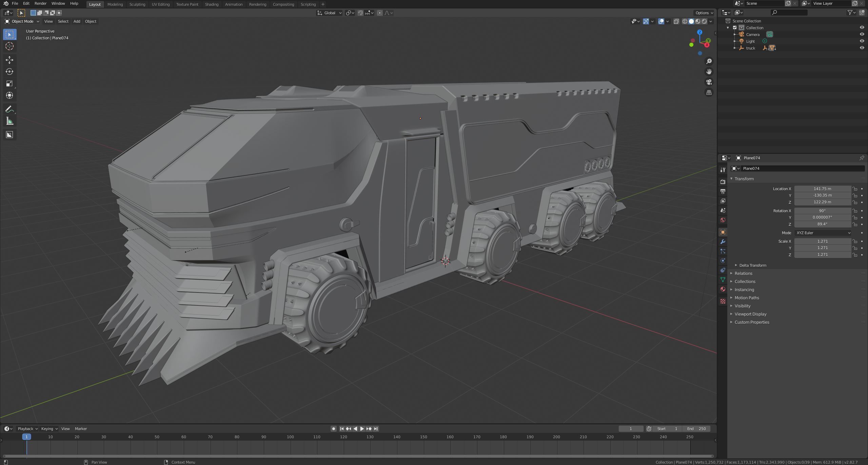Click the Marker button in timeline
Viewport: 868px width, 465px height.
coord(81,429)
